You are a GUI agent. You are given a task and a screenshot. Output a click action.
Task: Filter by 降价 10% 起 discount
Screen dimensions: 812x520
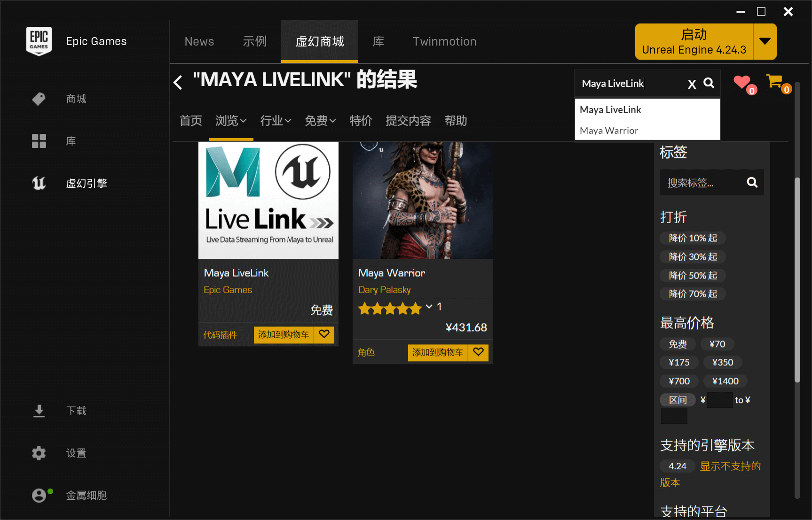pyautogui.click(x=693, y=238)
